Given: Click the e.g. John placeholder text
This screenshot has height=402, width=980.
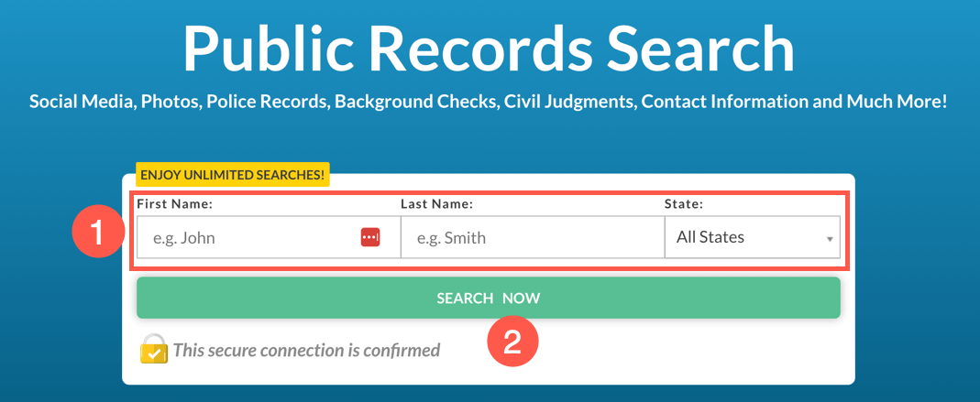Looking at the screenshot, I should pos(184,238).
